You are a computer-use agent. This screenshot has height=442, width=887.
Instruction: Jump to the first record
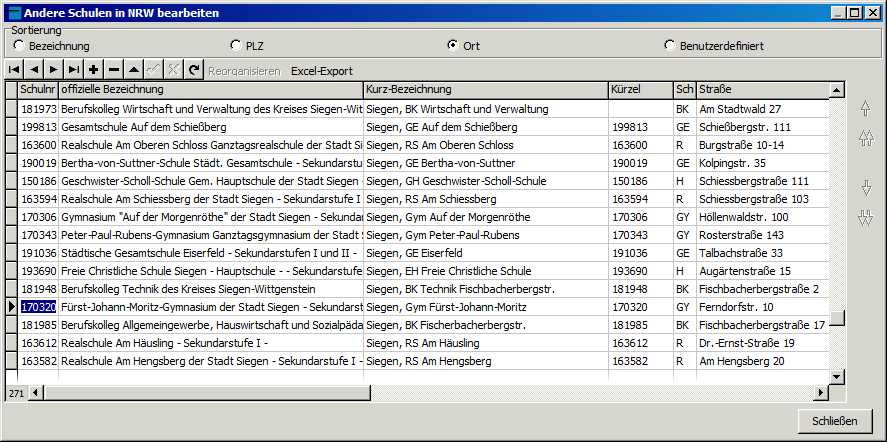click(x=15, y=71)
